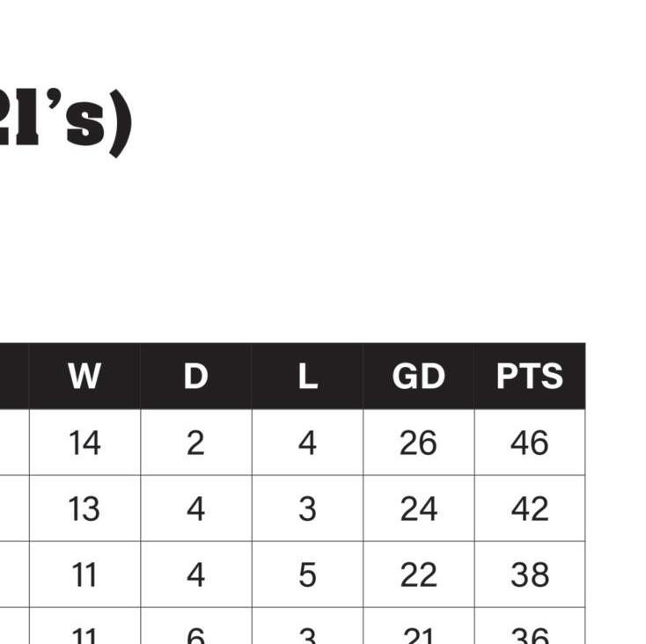Select the cell showing 46 points
The height and width of the screenshot is (644, 646).
530,443
